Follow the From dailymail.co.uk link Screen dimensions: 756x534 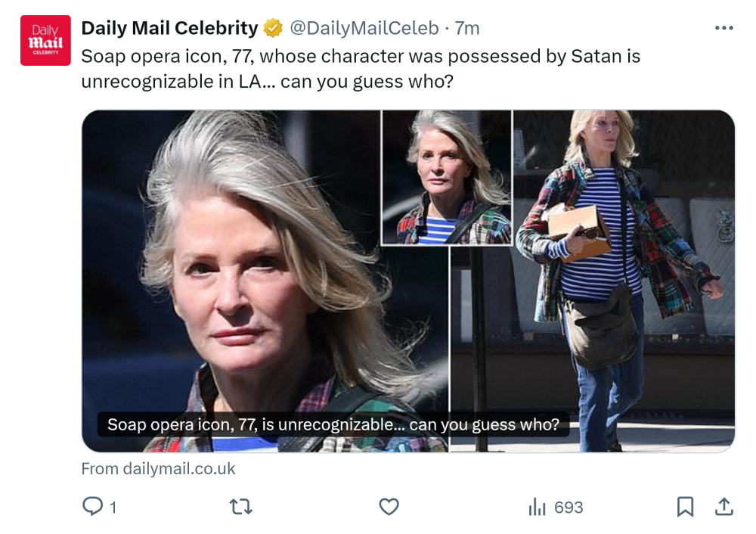(158, 469)
